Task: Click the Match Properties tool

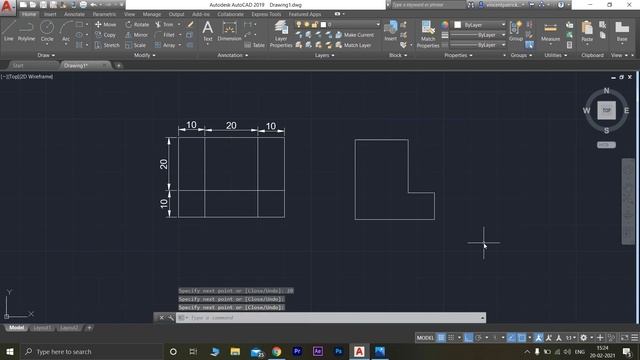Action: (x=428, y=34)
